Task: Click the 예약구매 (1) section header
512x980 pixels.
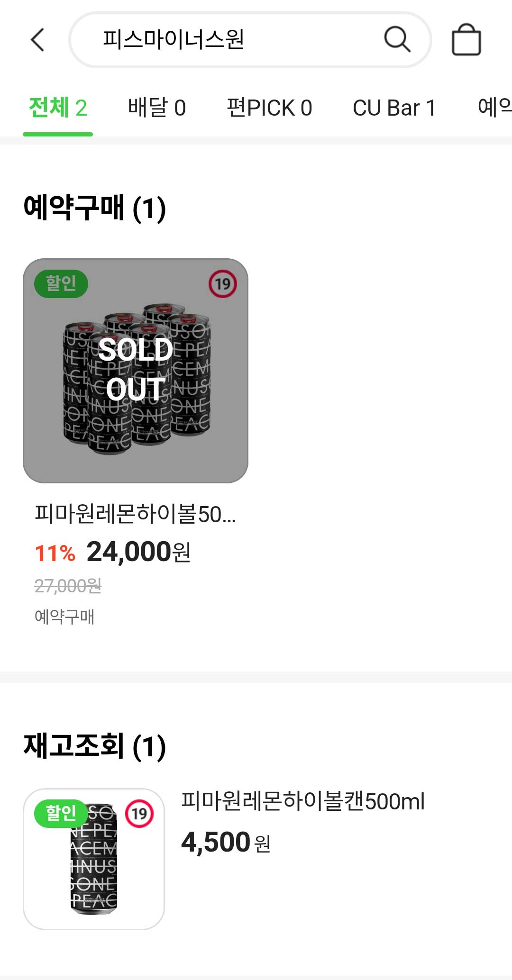Action: pyautogui.click(x=94, y=207)
